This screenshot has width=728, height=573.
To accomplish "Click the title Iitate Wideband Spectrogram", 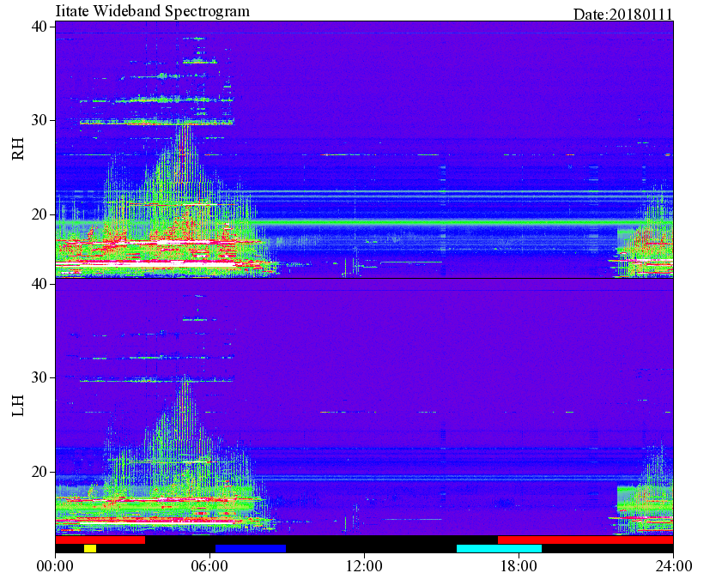I will click(152, 10).
